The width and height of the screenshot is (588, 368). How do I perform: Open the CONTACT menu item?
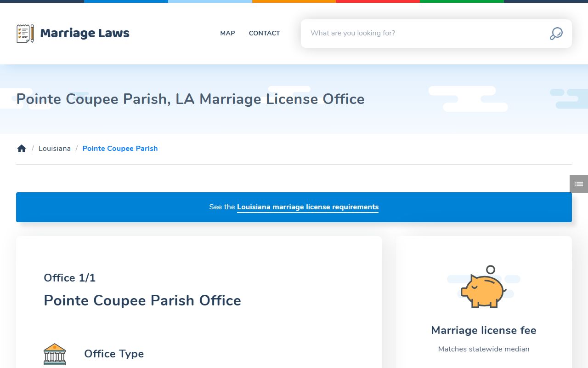pos(264,33)
